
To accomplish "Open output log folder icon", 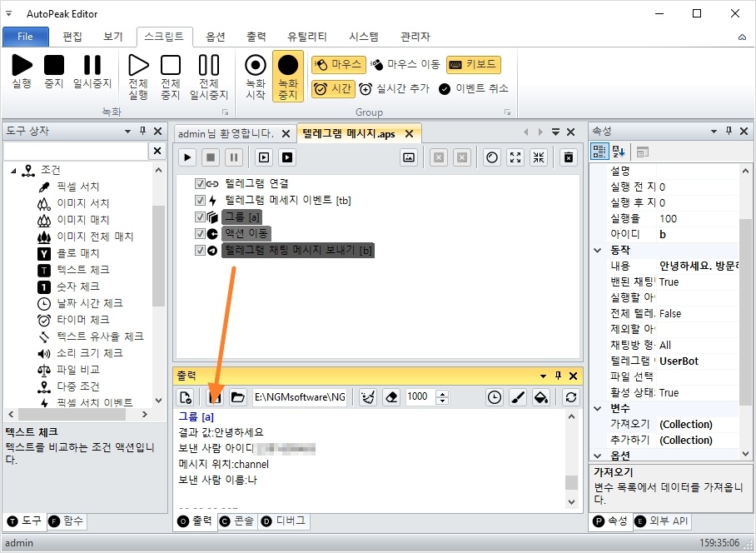I will 237,397.
